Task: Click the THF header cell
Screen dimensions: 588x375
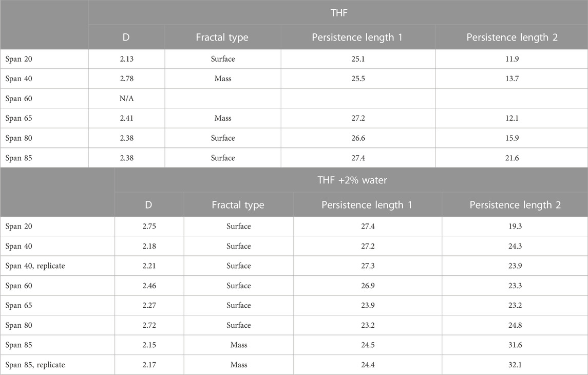Action: [338, 13]
